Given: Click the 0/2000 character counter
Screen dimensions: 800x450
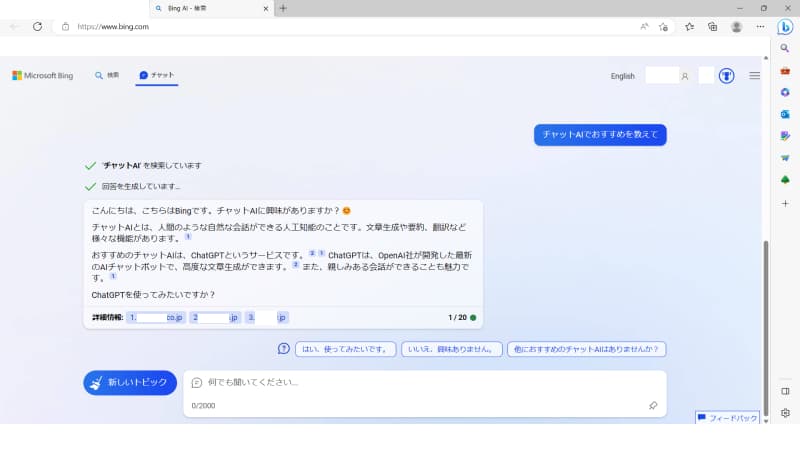Looking at the screenshot, I should [203, 406].
